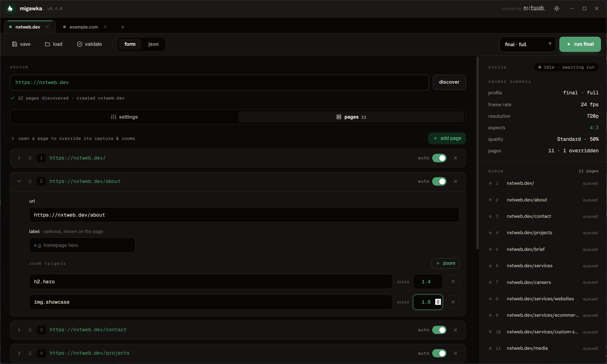Click the img.showcase selector field
607x364 pixels.
(x=211, y=302)
